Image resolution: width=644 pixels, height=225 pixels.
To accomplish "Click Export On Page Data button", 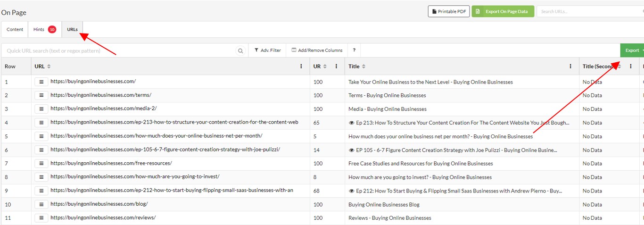I will point(503,11).
